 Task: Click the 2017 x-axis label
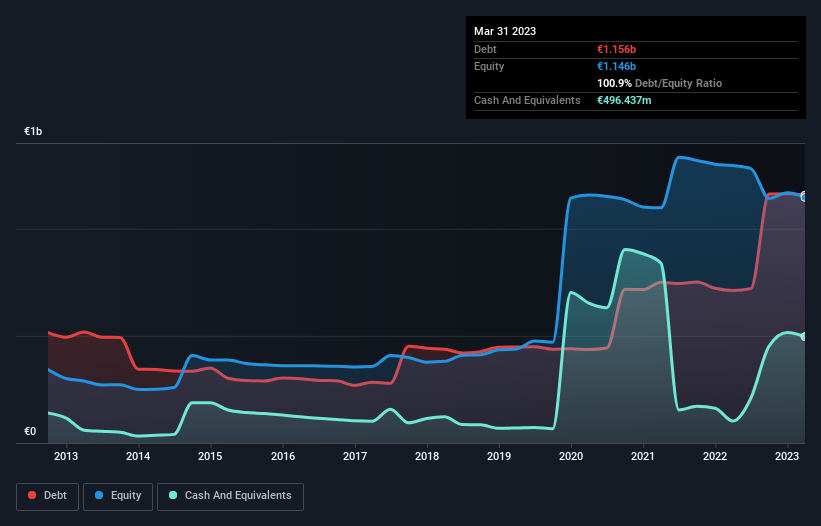(x=355, y=456)
